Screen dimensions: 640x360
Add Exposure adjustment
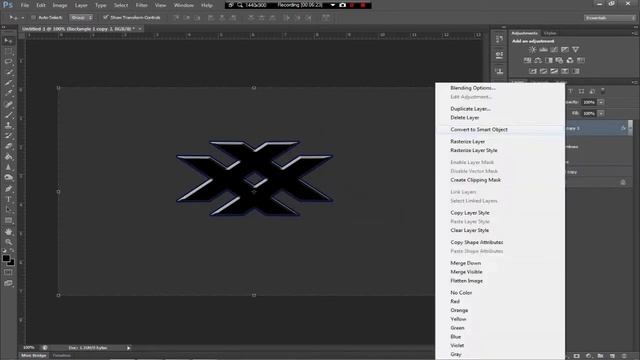click(x=564, y=49)
